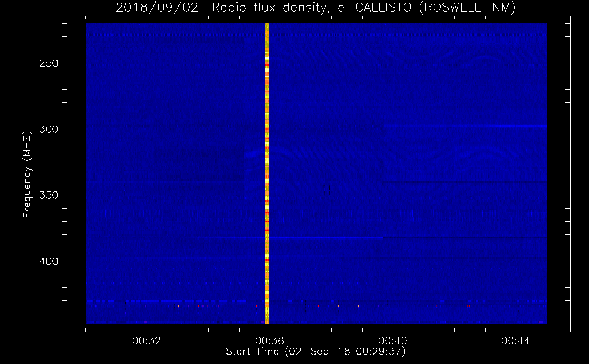Click the 350 frequency tick label
This screenshot has height=364, width=589.
click(49, 195)
